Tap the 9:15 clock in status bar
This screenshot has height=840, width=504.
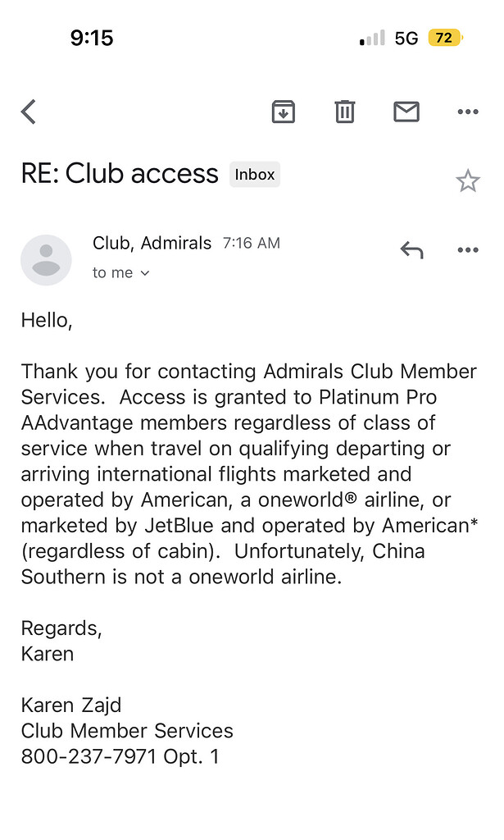pos(91,38)
